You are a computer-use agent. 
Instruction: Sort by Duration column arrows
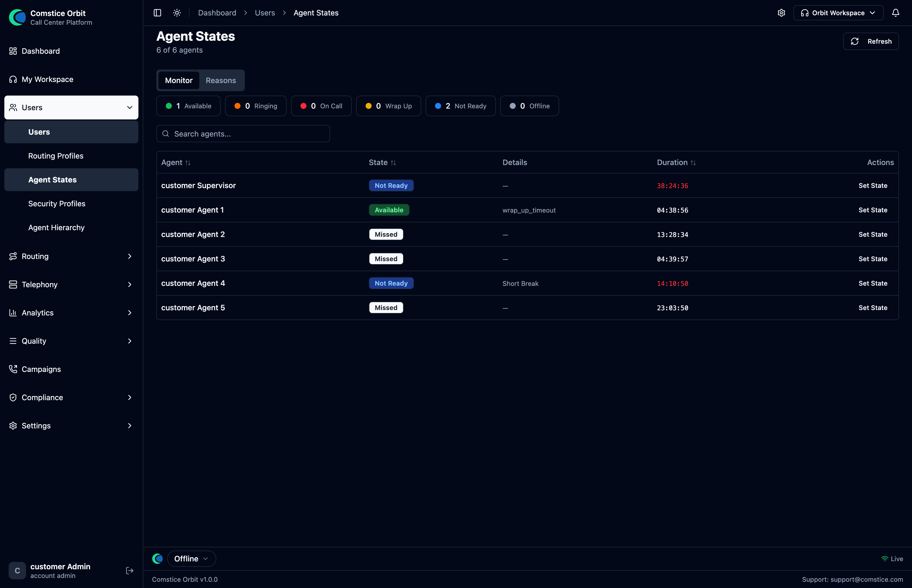693,163
